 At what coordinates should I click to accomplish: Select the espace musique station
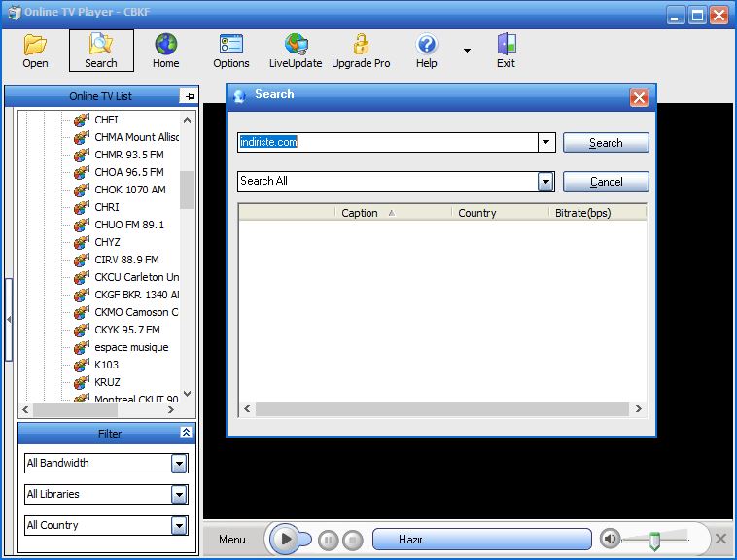tap(131, 347)
